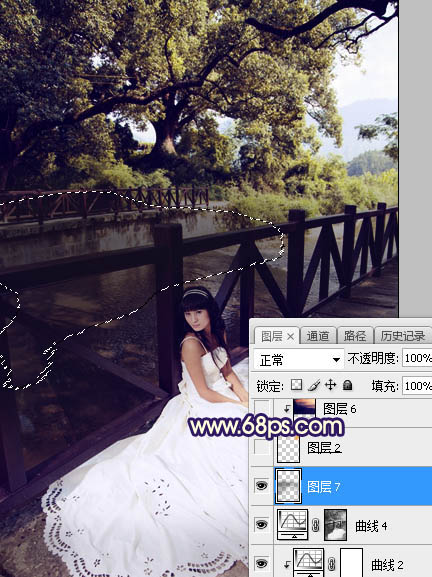The width and height of the screenshot is (432, 577).
Task: Toggle lock transparent pixels icon
Action: (x=296, y=385)
